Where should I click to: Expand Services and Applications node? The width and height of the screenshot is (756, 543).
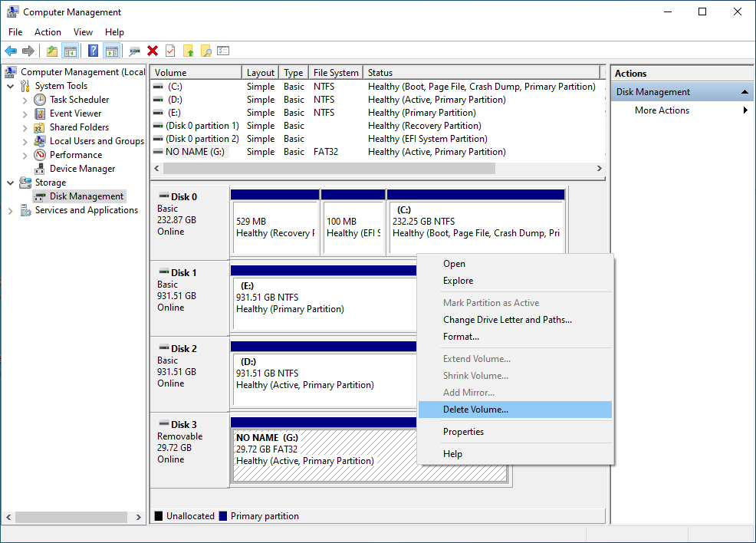(x=11, y=211)
